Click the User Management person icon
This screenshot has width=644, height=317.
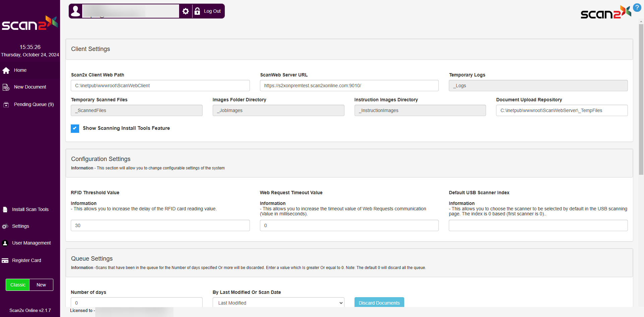click(5, 243)
